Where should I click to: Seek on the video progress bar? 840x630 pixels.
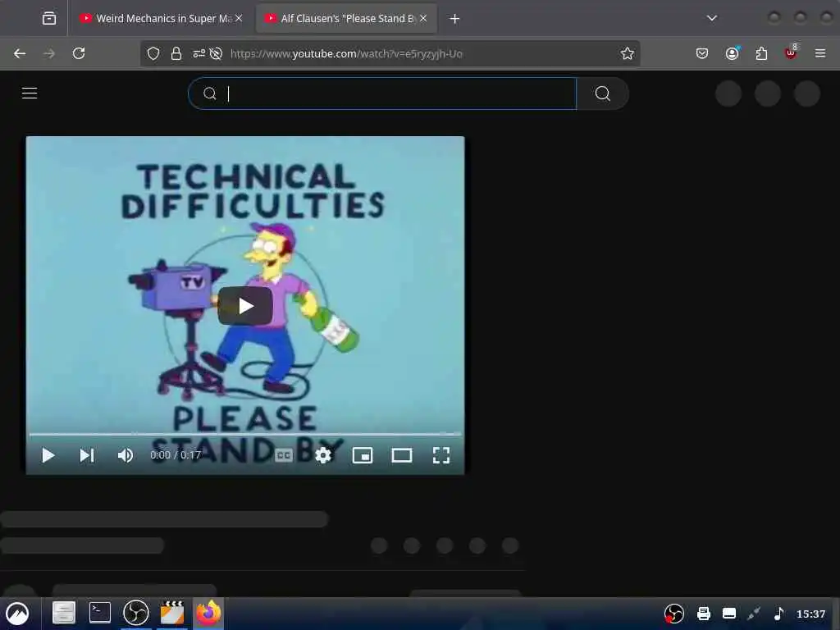(245, 433)
